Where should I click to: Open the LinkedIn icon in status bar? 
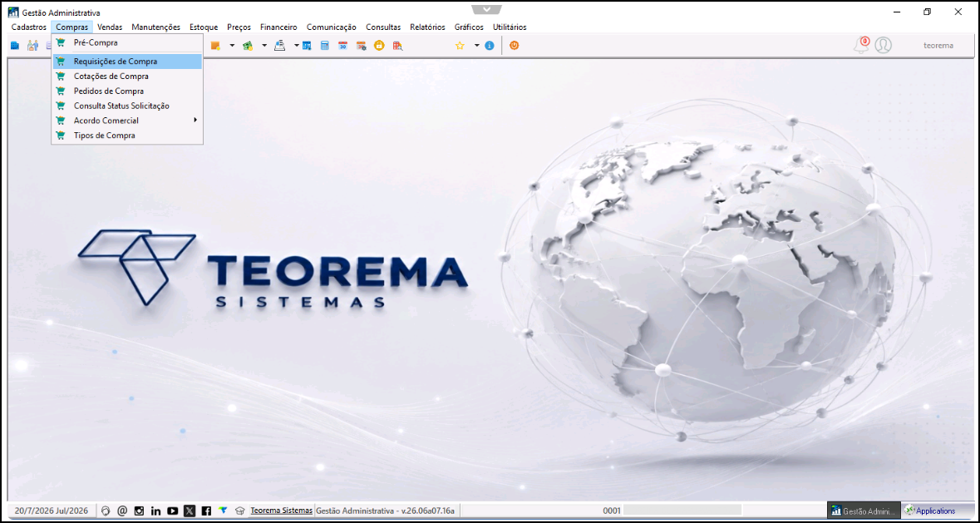155,511
